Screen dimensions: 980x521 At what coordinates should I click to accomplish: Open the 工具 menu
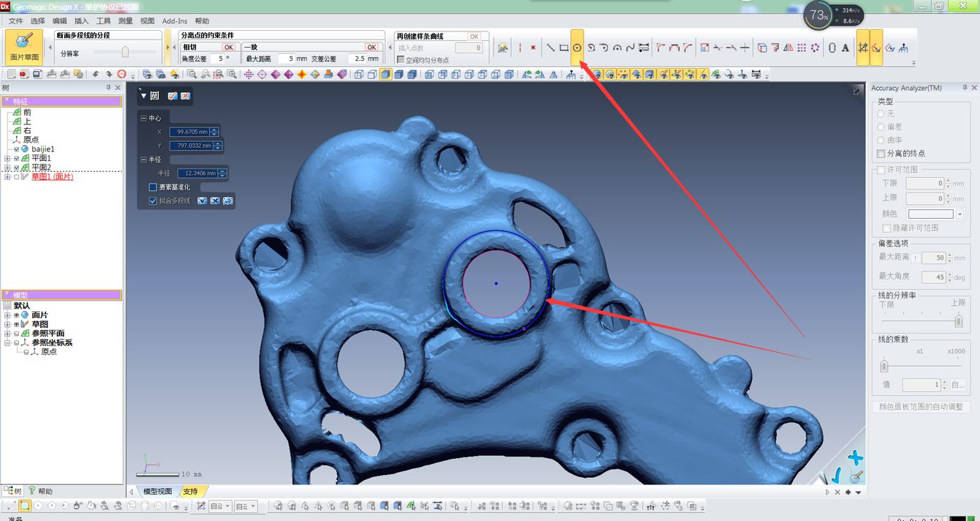point(104,21)
